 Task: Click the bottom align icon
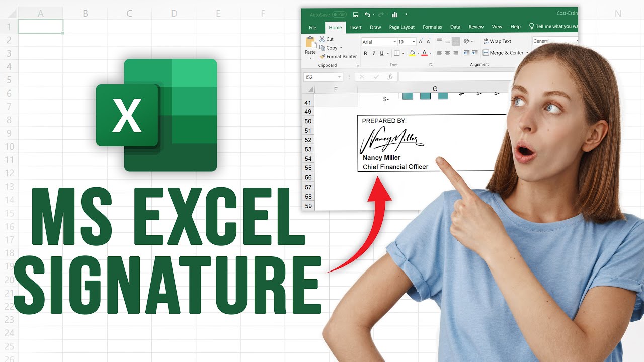[x=456, y=41]
